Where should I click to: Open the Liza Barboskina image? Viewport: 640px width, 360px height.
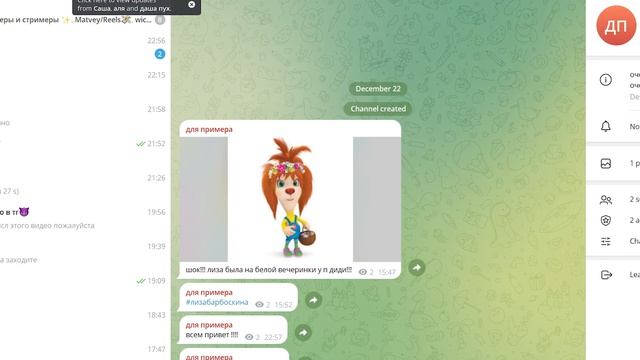(x=290, y=199)
